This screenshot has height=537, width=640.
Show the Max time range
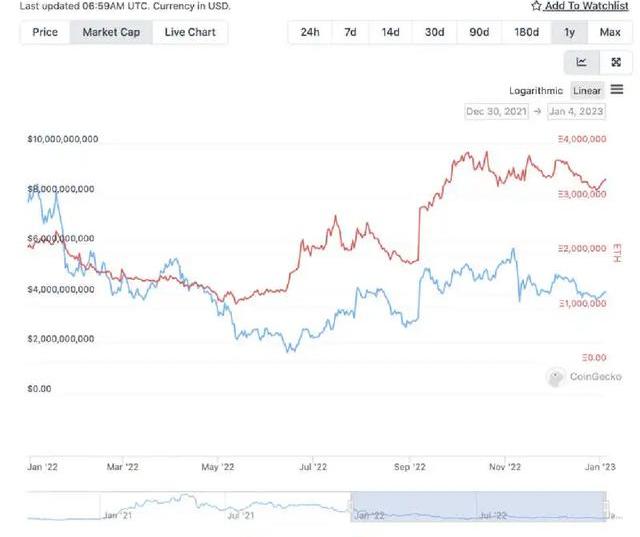(610, 32)
